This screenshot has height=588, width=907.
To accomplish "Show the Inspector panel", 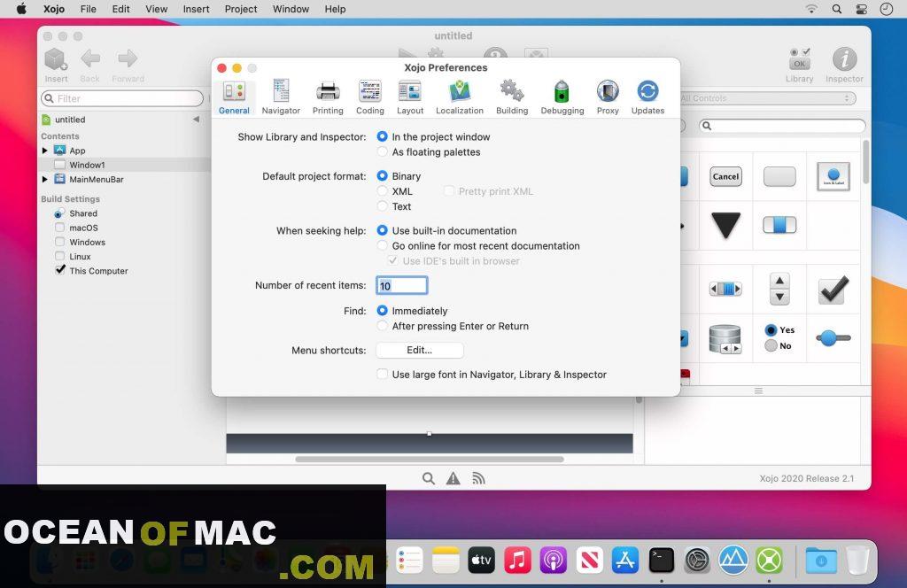I will (x=844, y=65).
